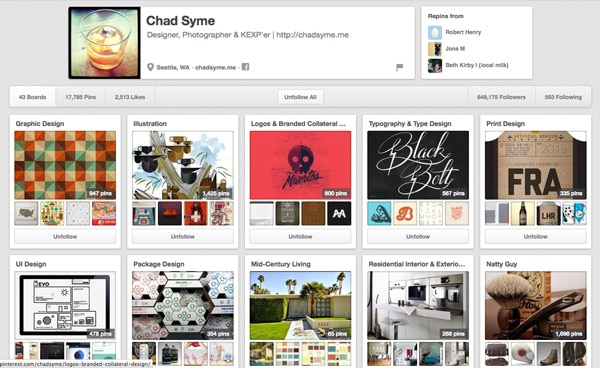Unfollow the Print Design board
600x368 pixels.
[x=536, y=236]
